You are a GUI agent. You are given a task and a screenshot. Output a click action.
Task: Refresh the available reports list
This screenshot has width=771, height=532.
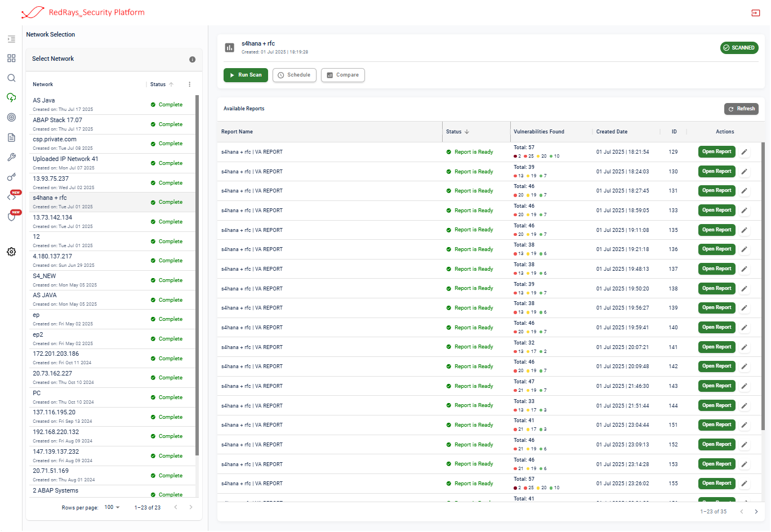(x=741, y=109)
